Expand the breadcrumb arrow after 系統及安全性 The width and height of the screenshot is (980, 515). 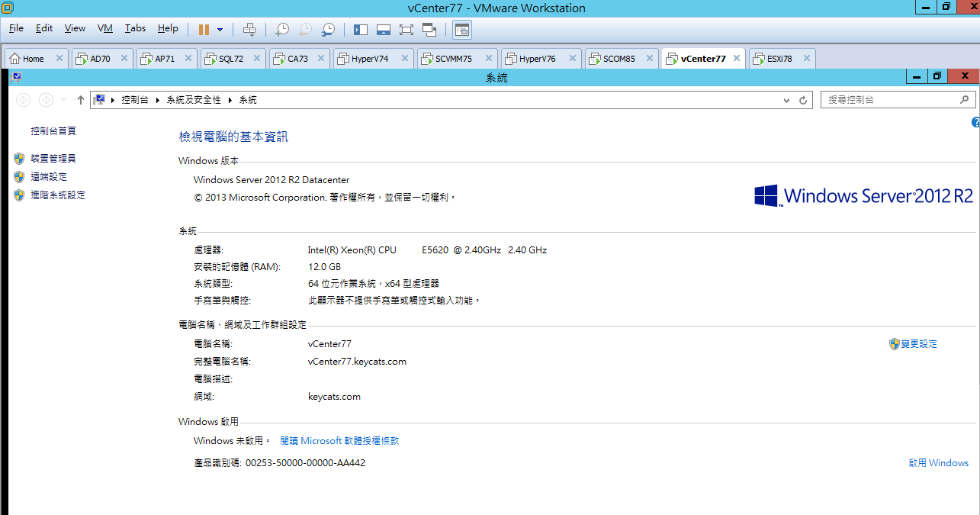pos(230,100)
